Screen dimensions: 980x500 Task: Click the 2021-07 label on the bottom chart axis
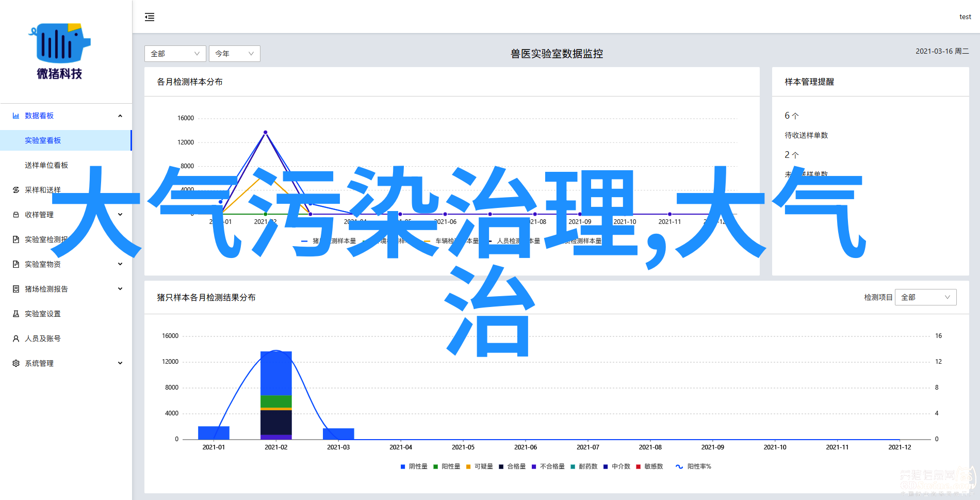(588, 447)
